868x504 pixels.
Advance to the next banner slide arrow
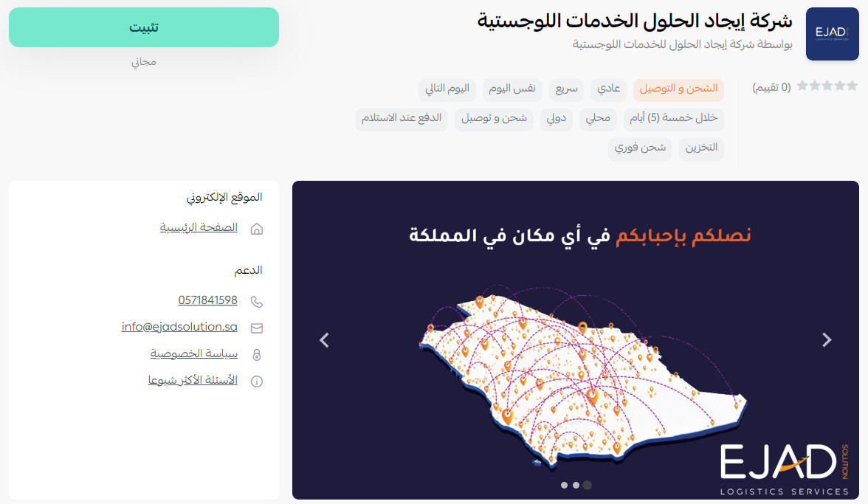click(827, 339)
